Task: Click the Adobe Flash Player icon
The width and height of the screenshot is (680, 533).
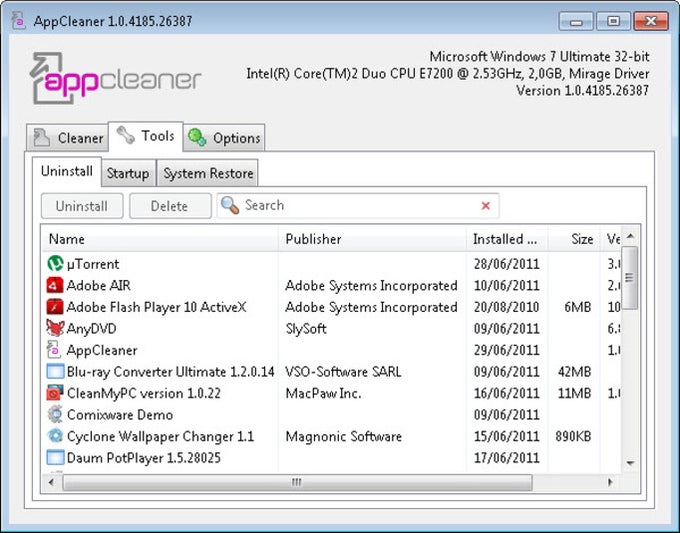Action: pyautogui.click(x=55, y=307)
